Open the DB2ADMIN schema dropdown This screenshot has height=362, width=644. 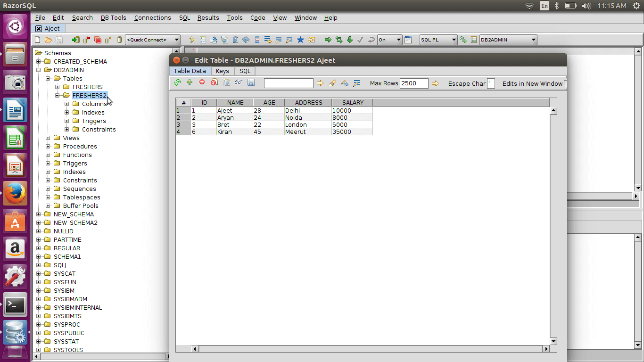tap(508, 40)
